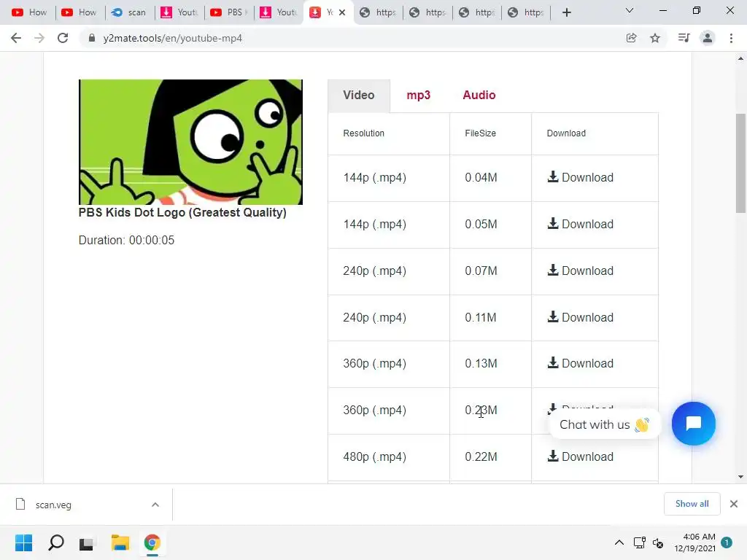Image resolution: width=747 pixels, height=560 pixels.
Task: Open File Explorer from taskbar
Action: pyautogui.click(x=120, y=542)
